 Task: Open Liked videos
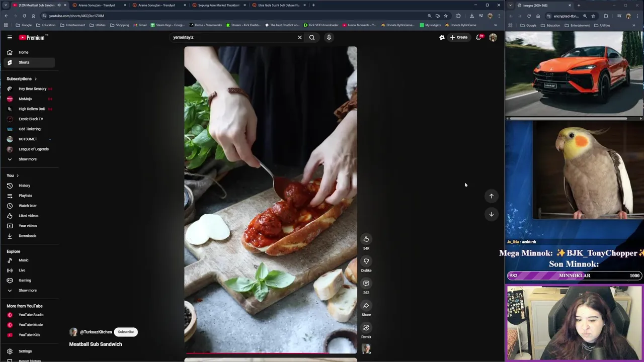(30, 216)
